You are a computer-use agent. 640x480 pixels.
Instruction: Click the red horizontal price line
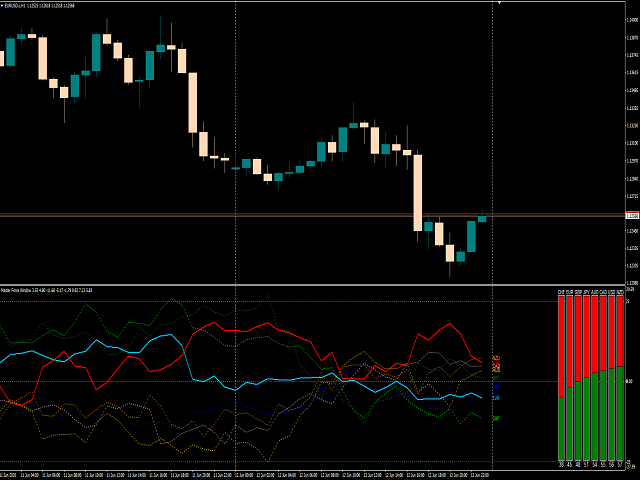pyautogui.click(x=312, y=214)
